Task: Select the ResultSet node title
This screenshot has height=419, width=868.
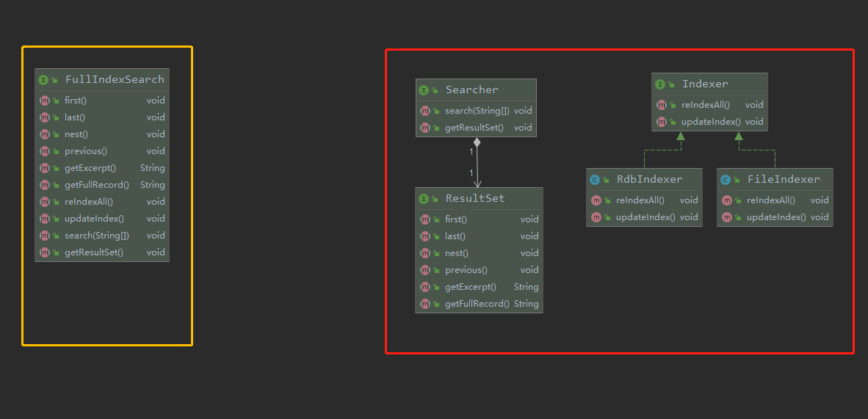Action: coord(475,198)
